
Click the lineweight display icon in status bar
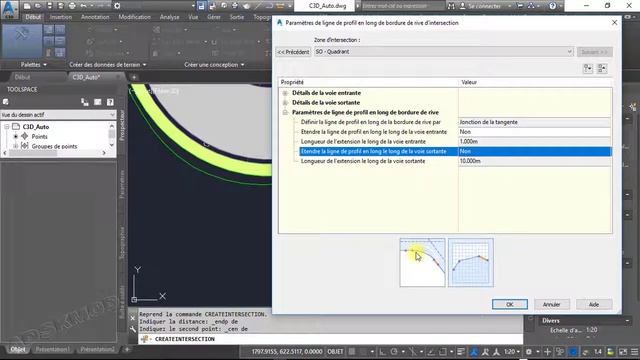click(460, 351)
